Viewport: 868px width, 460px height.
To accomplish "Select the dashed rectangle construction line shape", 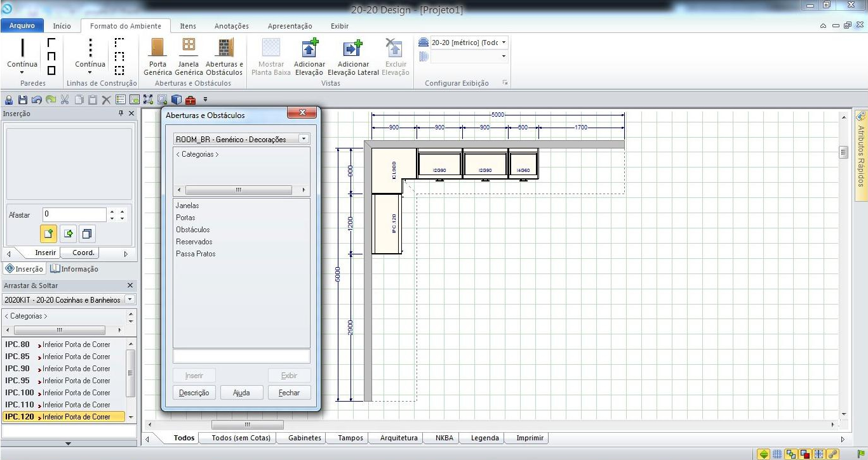I will coord(119,70).
